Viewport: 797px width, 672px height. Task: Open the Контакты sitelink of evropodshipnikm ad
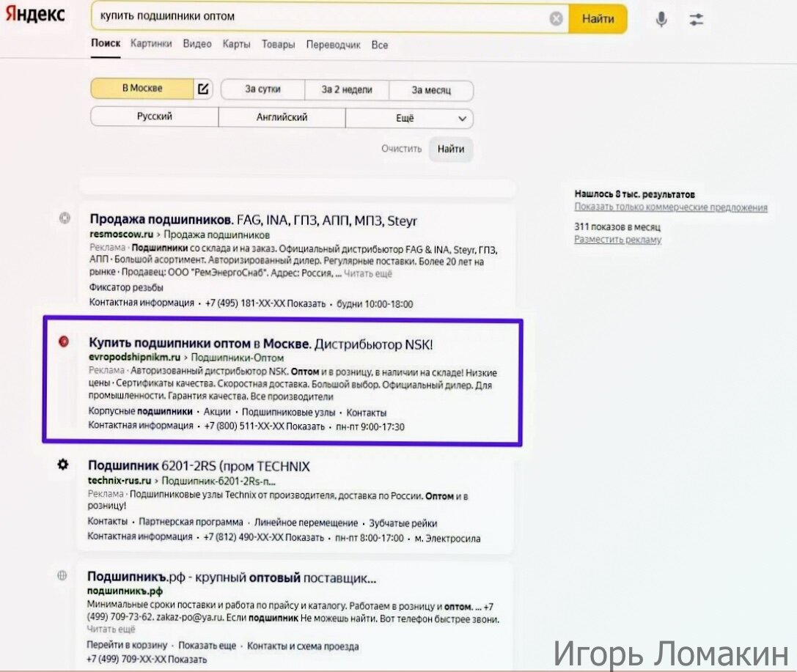(367, 413)
